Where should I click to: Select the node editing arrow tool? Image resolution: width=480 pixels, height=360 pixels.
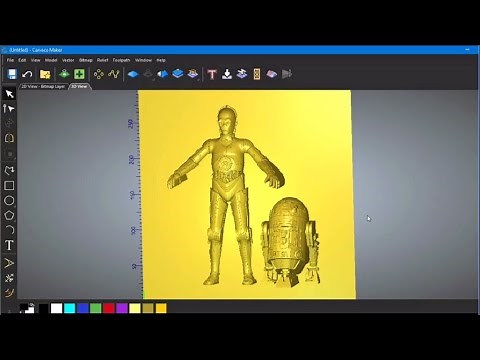pyautogui.click(x=9, y=109)
